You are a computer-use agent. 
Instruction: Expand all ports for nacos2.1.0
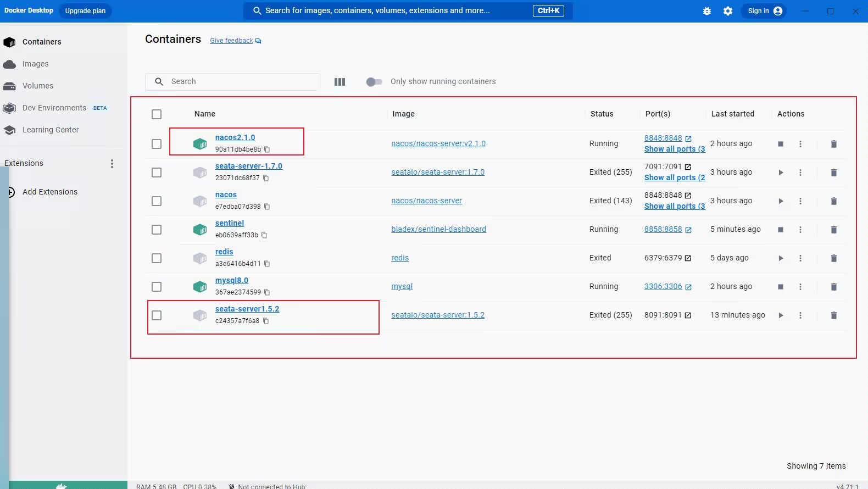tap(675, 149)
